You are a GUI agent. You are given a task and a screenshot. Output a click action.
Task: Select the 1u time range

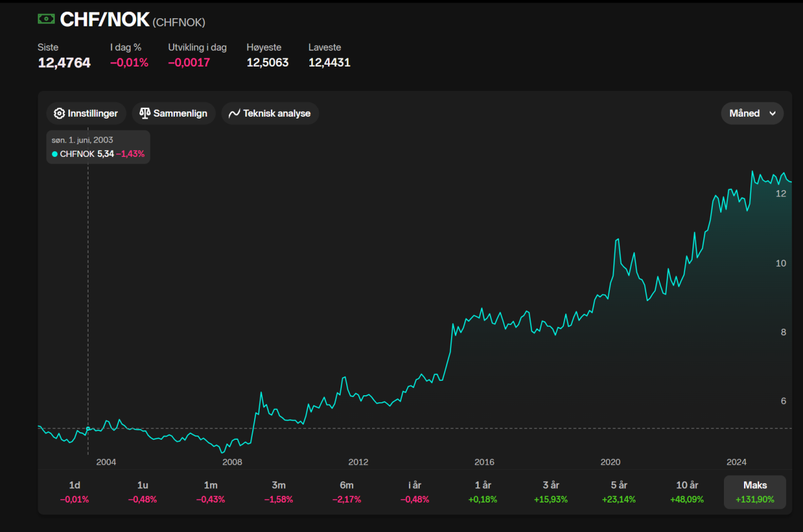tap(142, 492)
